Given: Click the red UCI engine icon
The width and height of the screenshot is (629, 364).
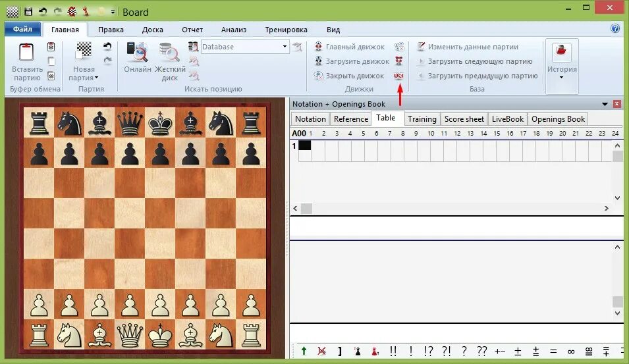Looking at the screenshot, I should (x=398, y=75).
